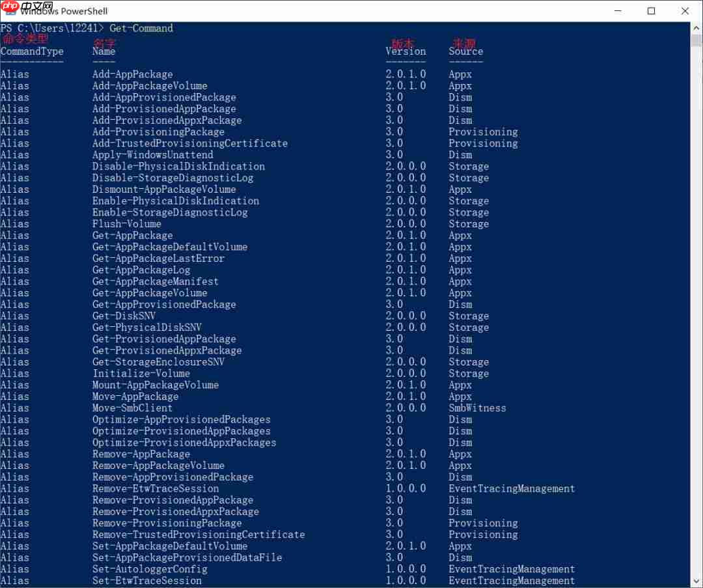
Task: Click the maximize button
Action: click(652, 10)
